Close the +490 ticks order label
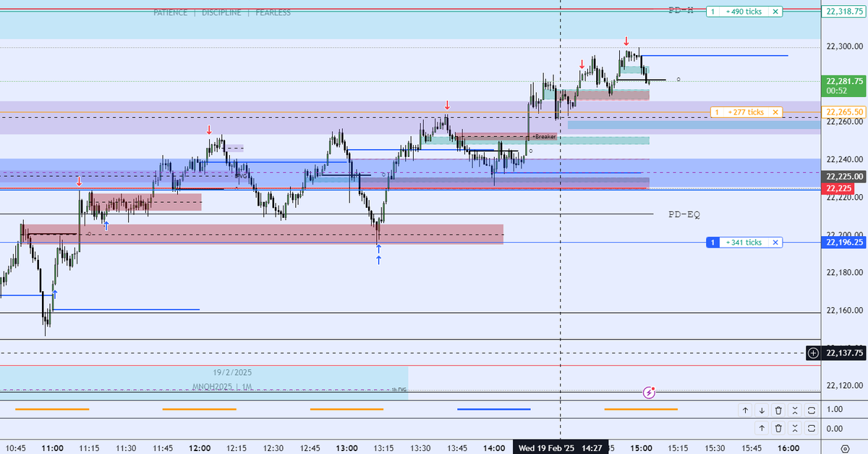The width and height of the screenshot is (868, 454). click(x=775, y=12)
